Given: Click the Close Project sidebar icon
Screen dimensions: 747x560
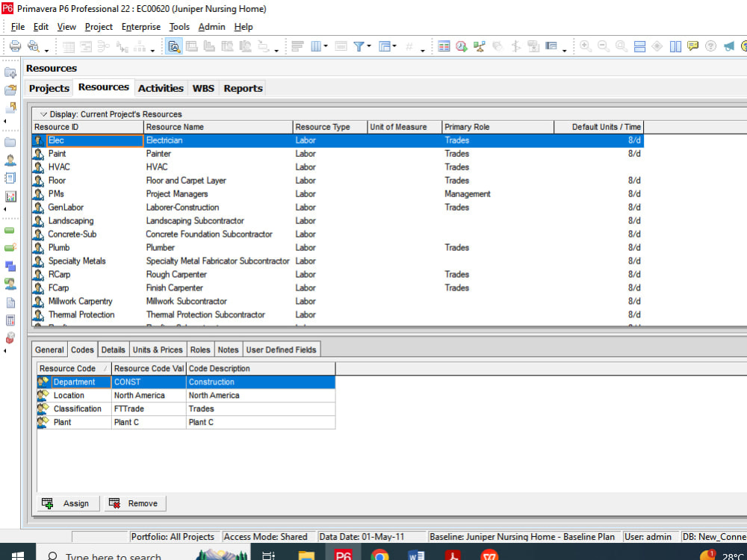Looking at the screenshot, I should pyautogui.click(x=10, y=108).
